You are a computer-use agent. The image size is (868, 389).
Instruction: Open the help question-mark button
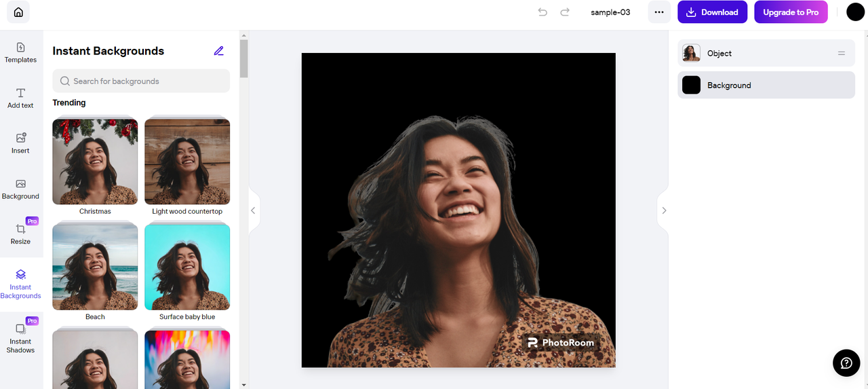[x=846, y=363]
